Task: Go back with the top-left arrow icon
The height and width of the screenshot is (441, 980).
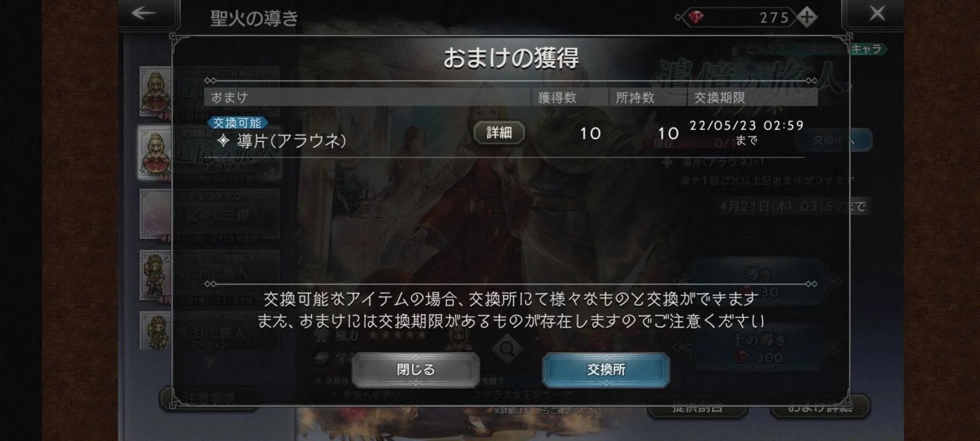Action: [x=143, y=13]
